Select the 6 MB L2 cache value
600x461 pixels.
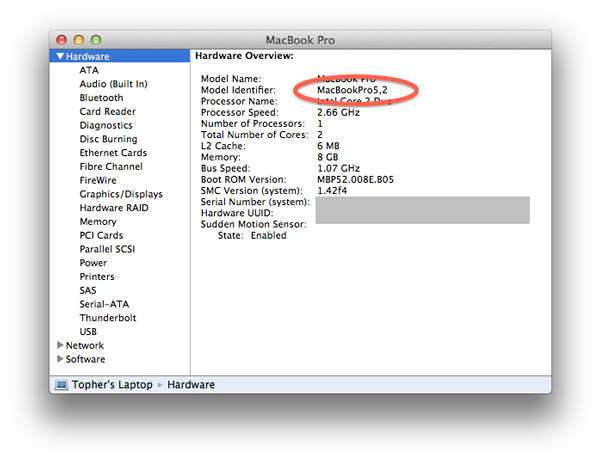pyautogui.click(x=328, y=146)
